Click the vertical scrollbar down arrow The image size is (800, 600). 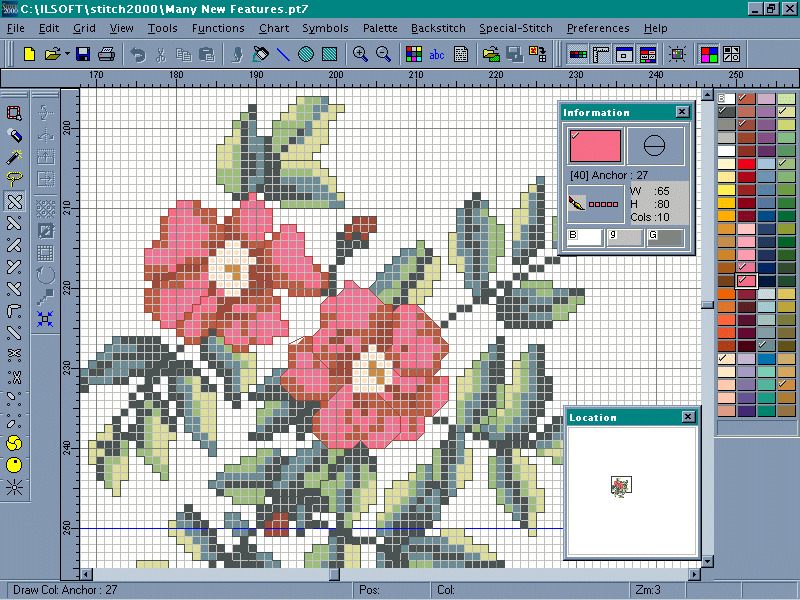pyautogui.click(x=707, y=562)
